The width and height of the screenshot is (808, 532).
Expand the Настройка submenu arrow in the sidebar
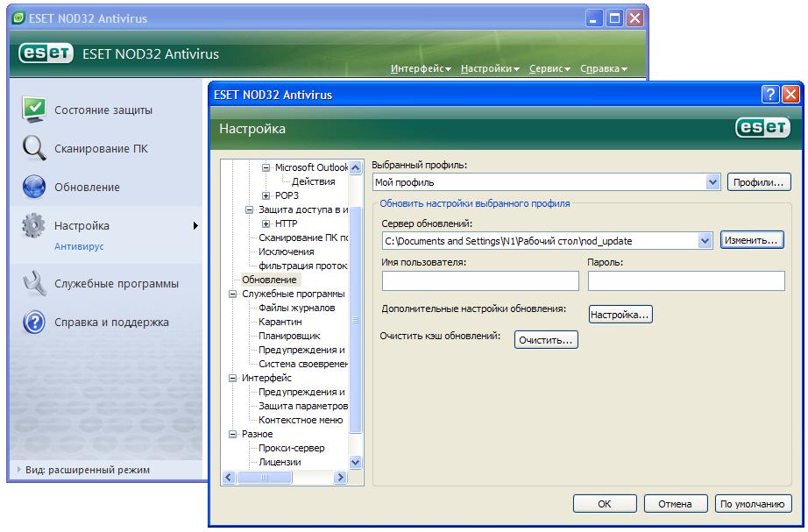coord(195,226)
